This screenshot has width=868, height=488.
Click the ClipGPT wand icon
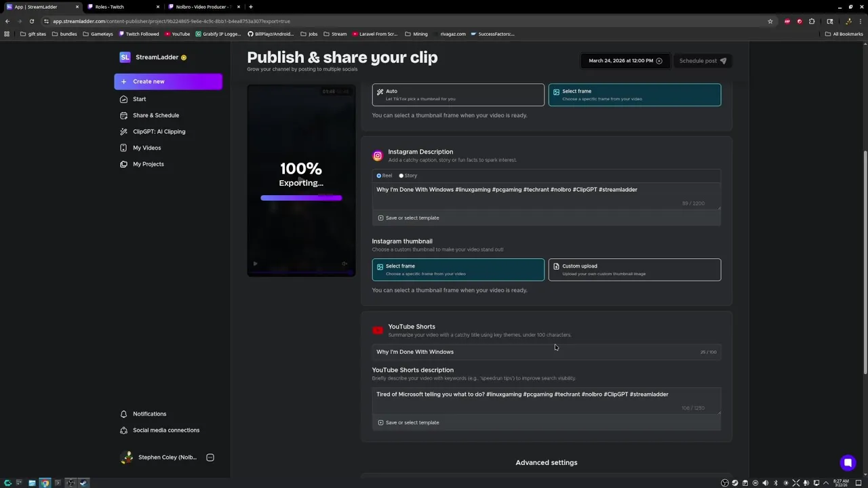pos(123,131)
